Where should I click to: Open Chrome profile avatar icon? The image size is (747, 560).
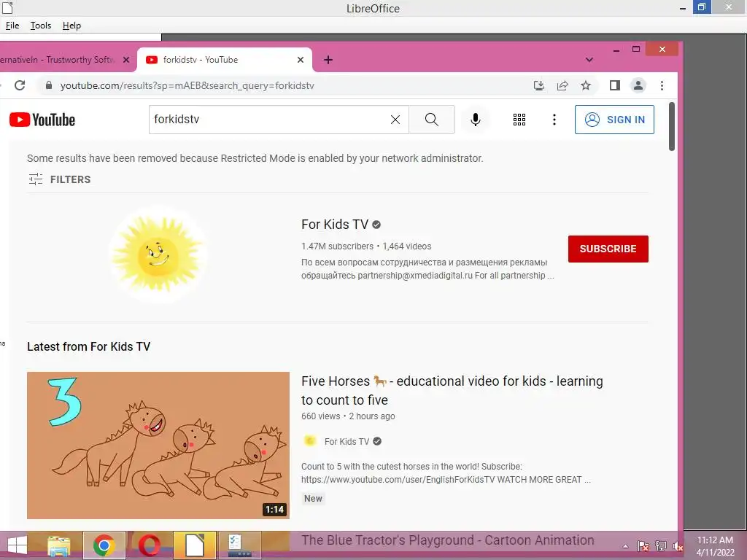point(638,86)
